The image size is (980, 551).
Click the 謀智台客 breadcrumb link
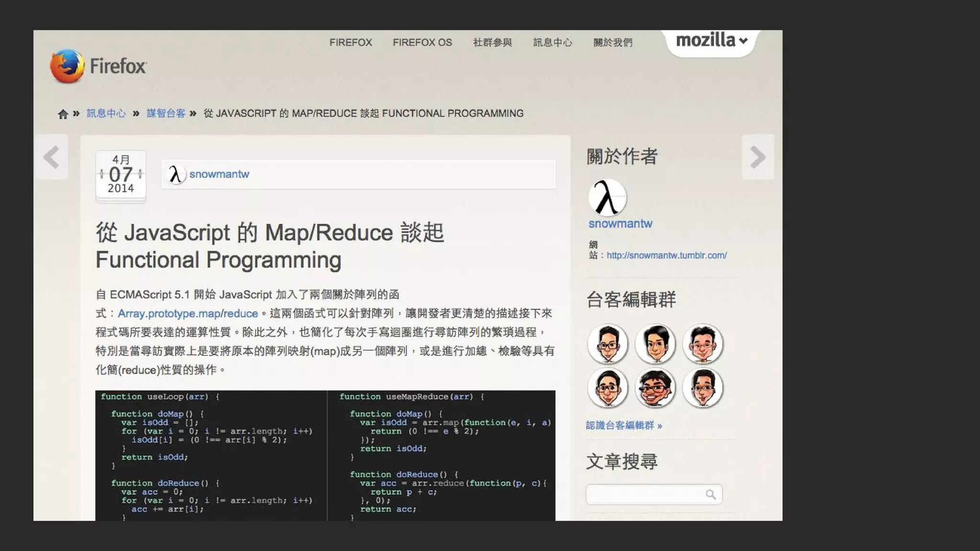[166, 113]
